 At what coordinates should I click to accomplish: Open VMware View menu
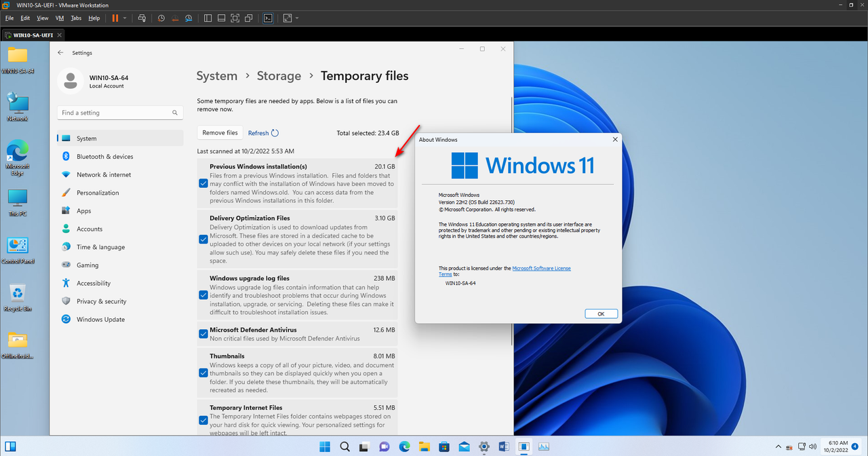coord(43,18)
